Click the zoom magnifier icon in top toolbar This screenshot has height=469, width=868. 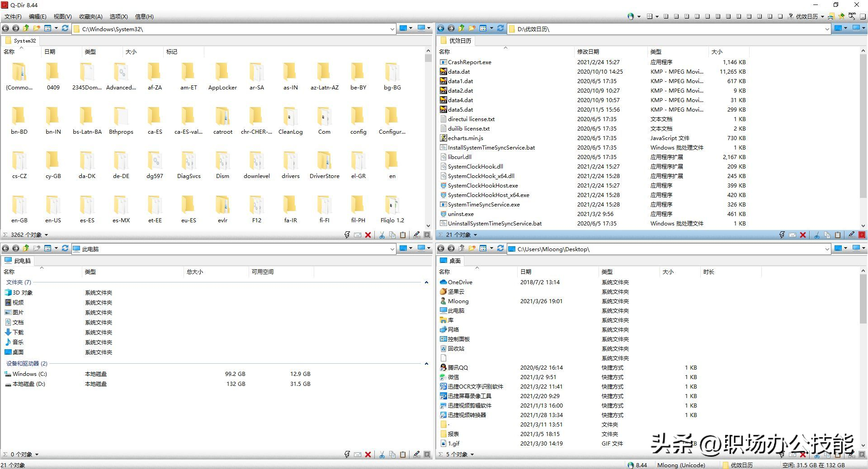coord(852,16)
